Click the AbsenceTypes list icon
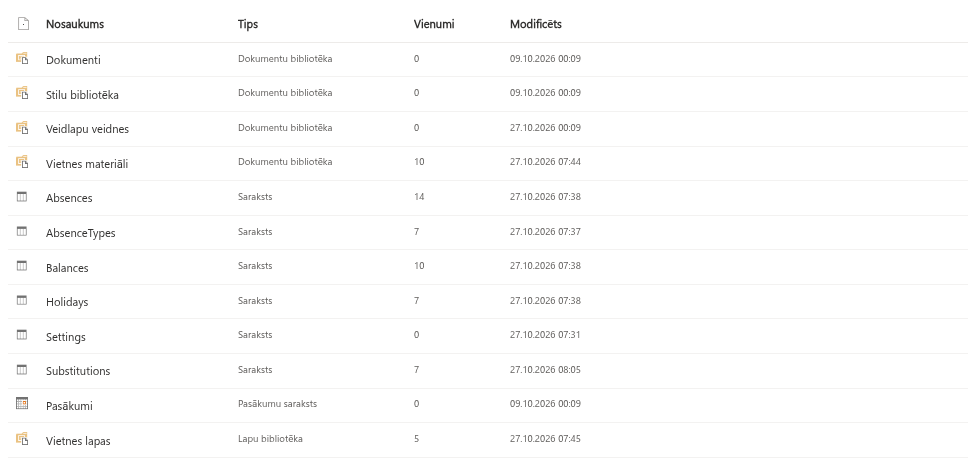The image size is (968, 465). [22, 232]
